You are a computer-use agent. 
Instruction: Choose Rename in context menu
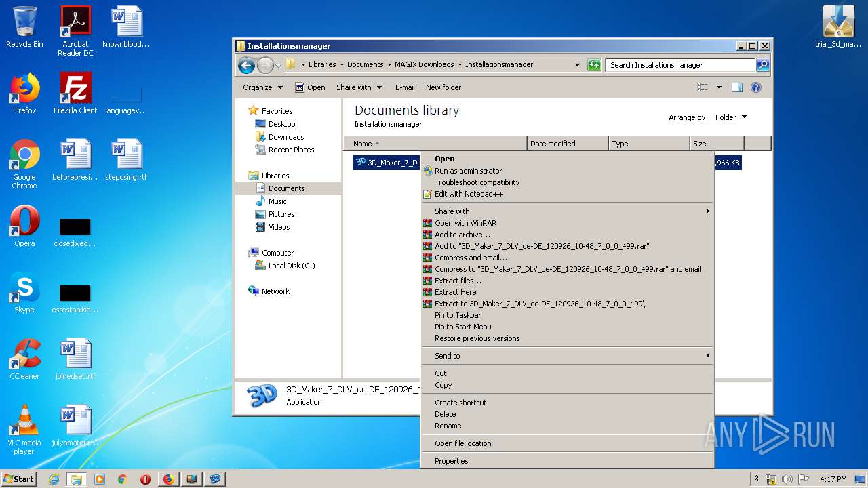tap(568, 426)
